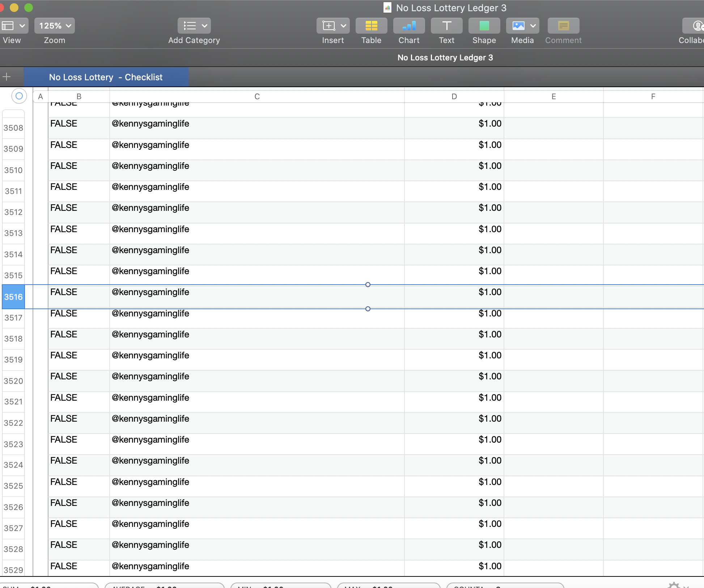Add a Table from the toolbar
Screen dimensions: 704x588
point(372,26)
